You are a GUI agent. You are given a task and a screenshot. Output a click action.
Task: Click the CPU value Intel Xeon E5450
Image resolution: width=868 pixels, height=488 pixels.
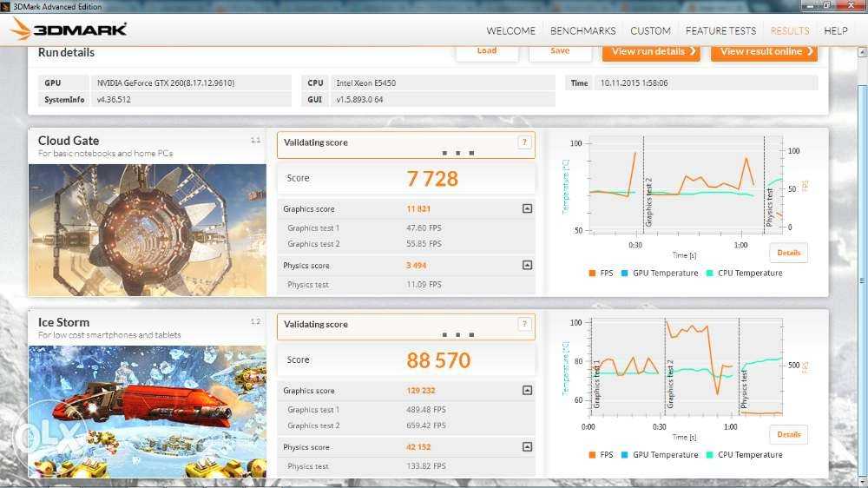366,83
